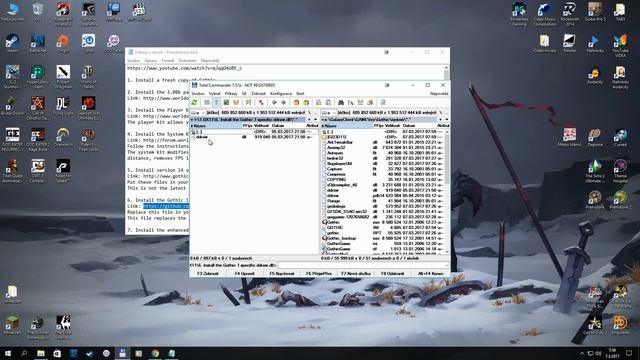Click the Windows Start button
640x360 pixels.
click(x=8, y=353)
